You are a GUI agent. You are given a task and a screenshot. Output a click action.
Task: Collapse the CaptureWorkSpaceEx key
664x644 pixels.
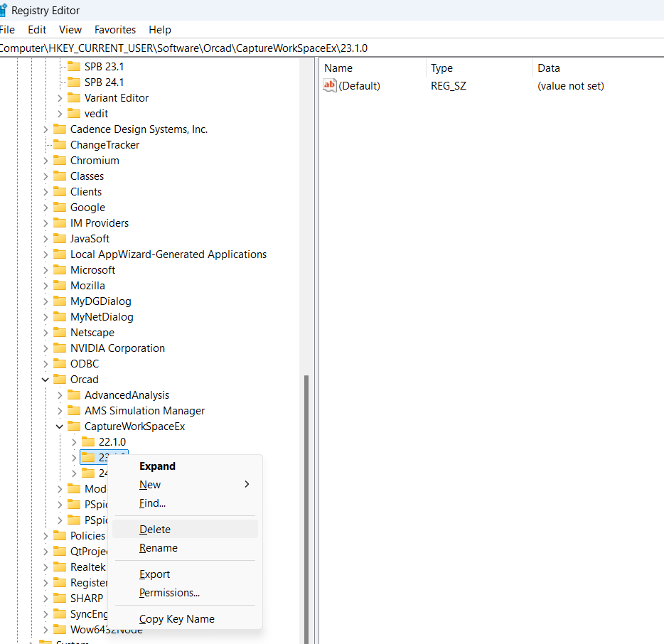tap(60, 426)
